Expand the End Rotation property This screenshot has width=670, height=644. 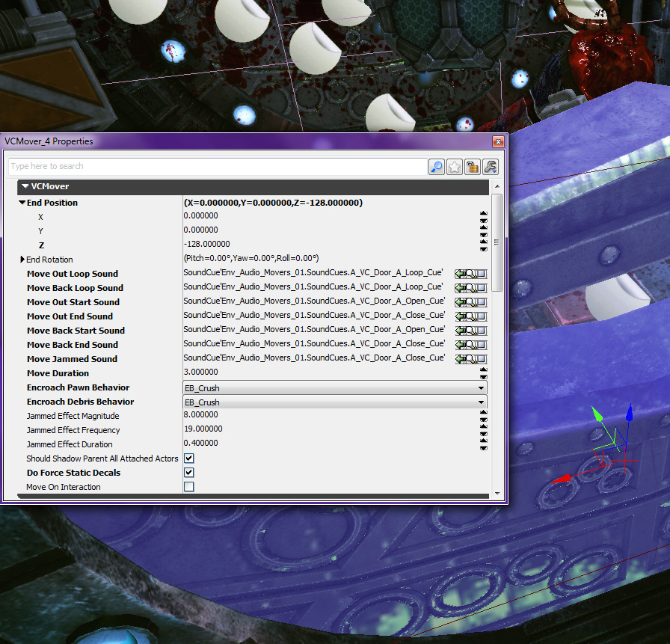click(x=22, y=260)
